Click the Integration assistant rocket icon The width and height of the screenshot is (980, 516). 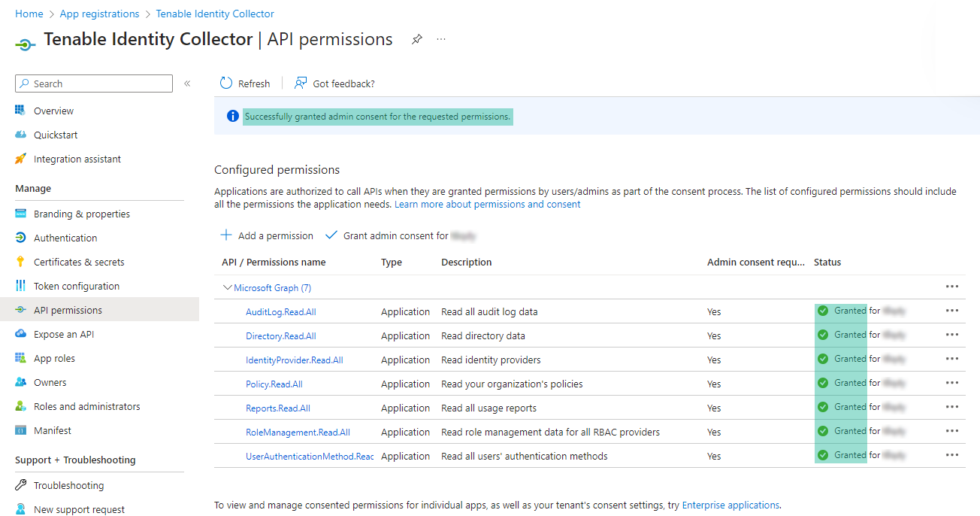(x=20, y=159)
